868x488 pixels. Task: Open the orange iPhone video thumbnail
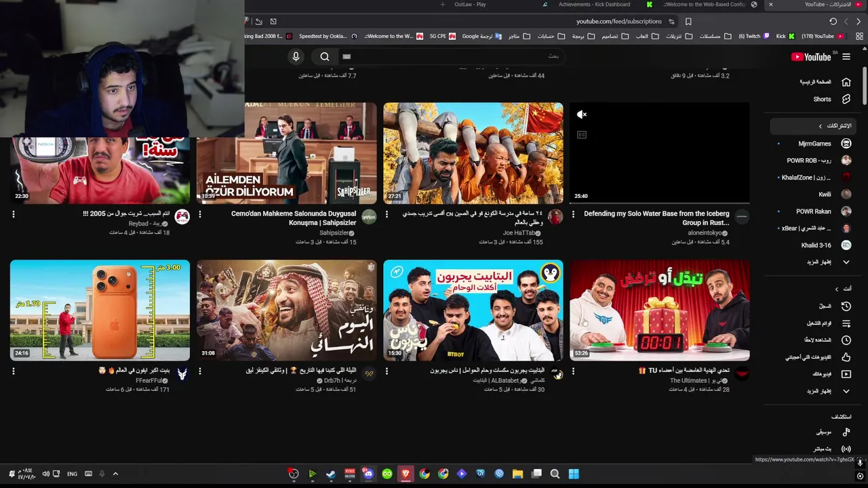click(x=100, y=310)
